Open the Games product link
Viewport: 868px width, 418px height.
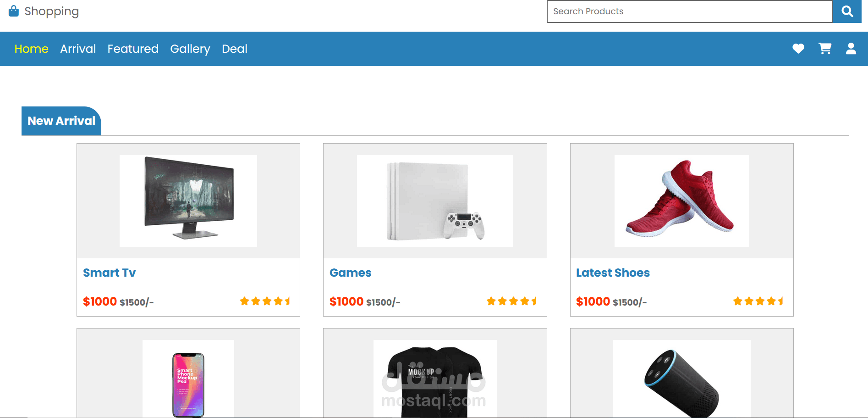350,272
